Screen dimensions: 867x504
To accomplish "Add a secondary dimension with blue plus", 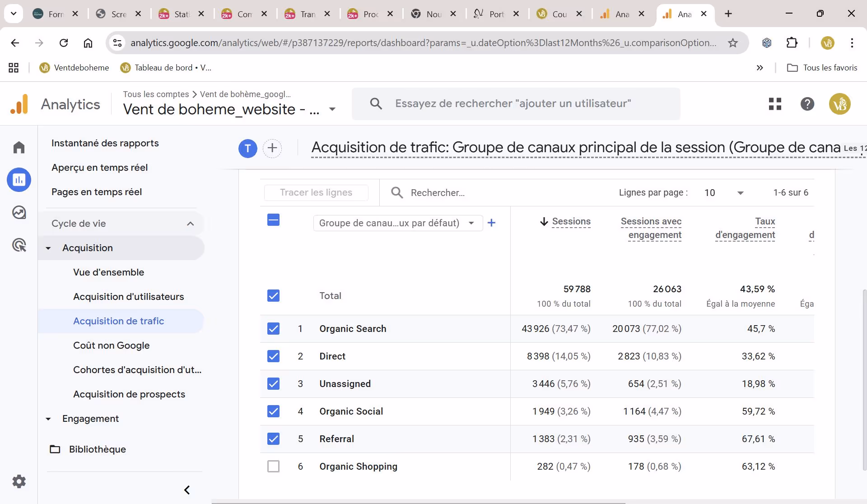I will pos(492,223).
